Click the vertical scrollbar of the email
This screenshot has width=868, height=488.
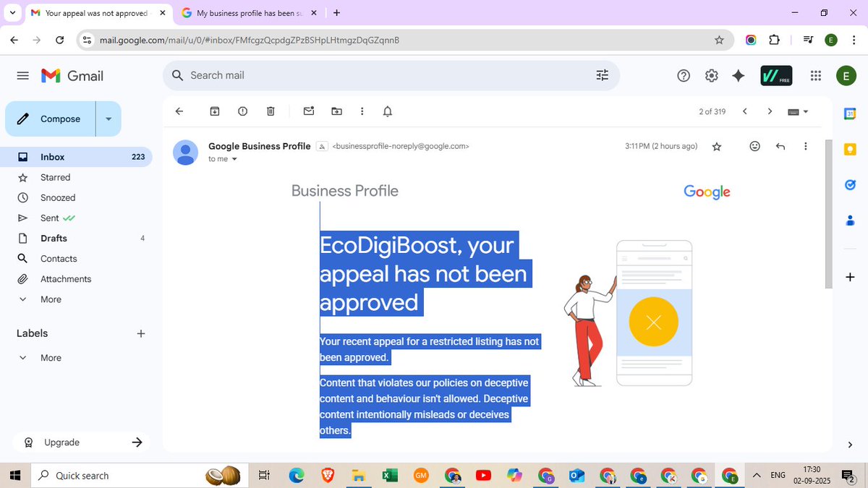(x=829, y=214)
